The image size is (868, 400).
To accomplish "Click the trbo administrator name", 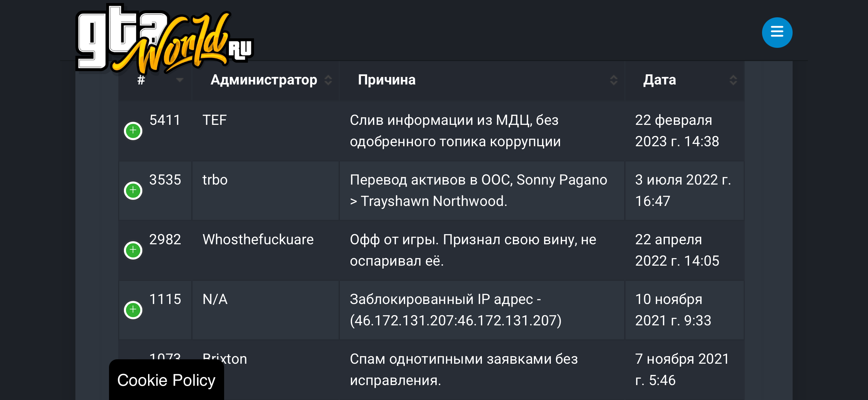I will pos(215,180).
